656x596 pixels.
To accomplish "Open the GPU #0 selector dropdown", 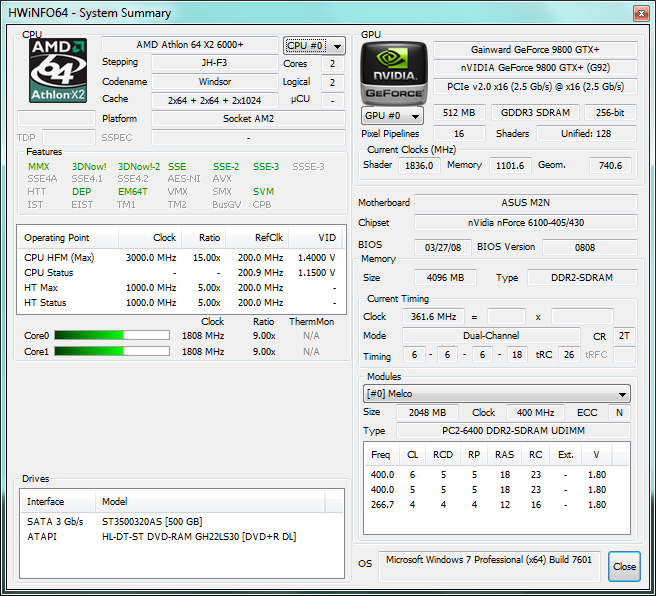I will [x=392, y=115].
